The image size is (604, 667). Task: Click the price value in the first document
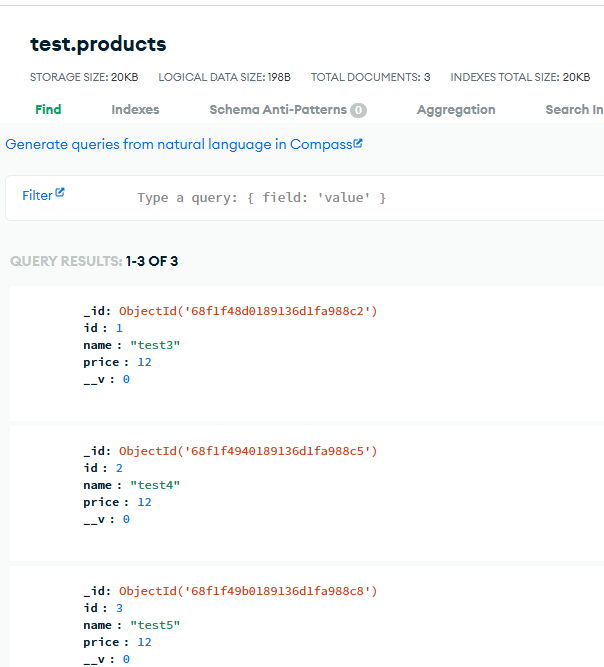pos(144,362)
